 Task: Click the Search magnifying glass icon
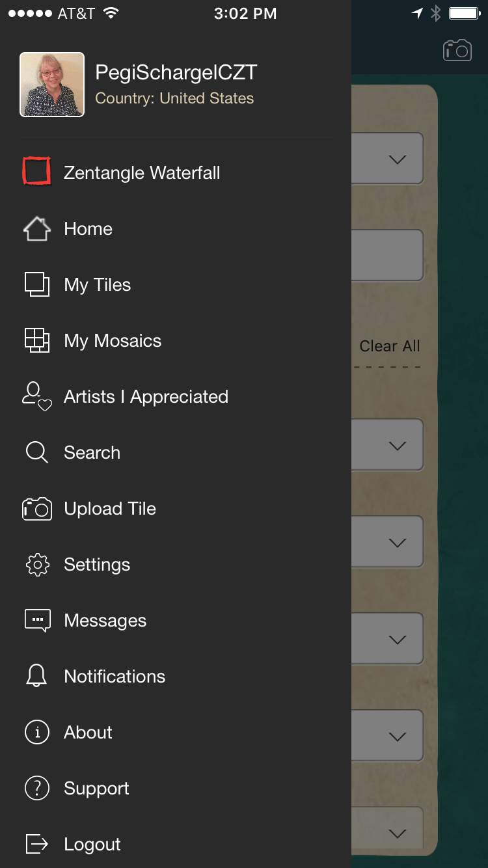(x=36, y=453)
